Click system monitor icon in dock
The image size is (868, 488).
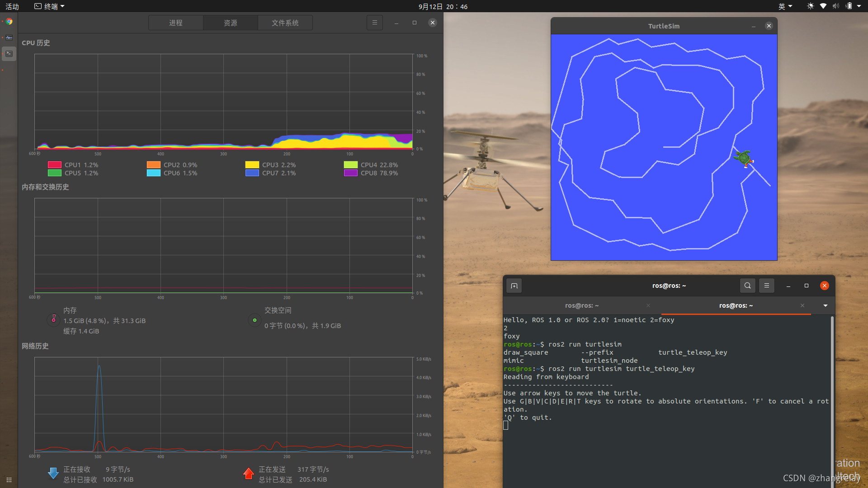click(x=9, y=38)
